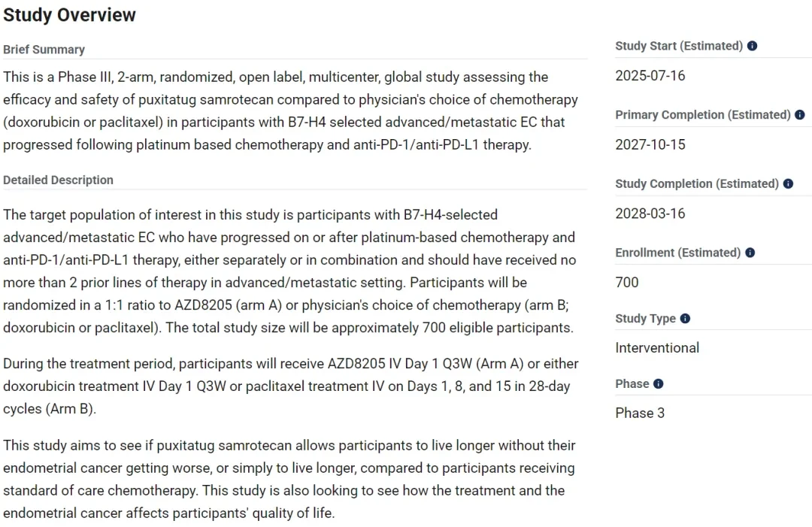Screen dimensions: 812x527
Task: Click the Enrollment (Estimated) label
Action: (678, 253)
